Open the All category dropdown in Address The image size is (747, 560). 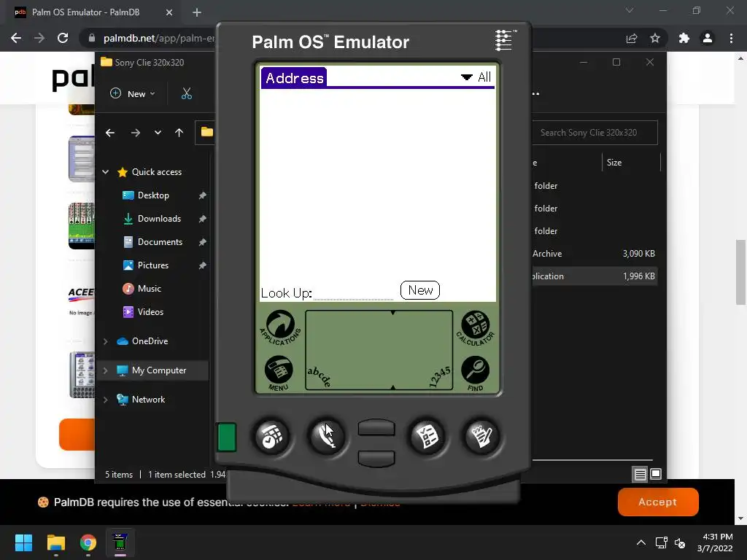coord(476,77)
